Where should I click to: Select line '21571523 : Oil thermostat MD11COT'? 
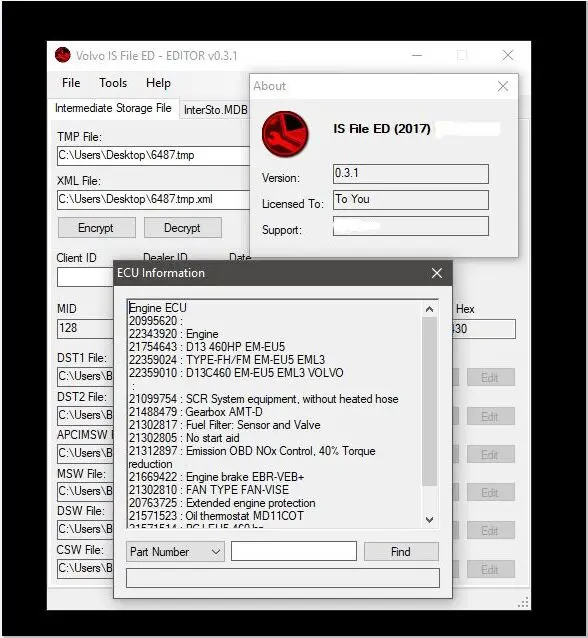[216, 516]
